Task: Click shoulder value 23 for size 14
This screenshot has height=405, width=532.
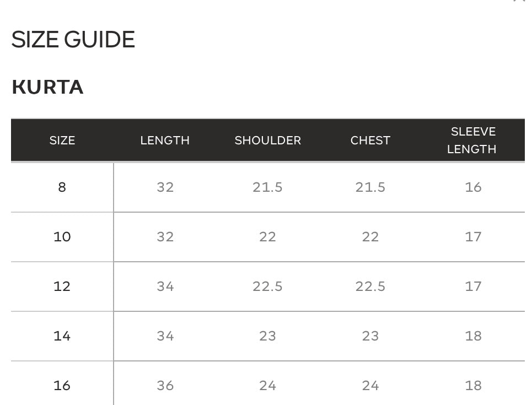Action: pos(267,336)
